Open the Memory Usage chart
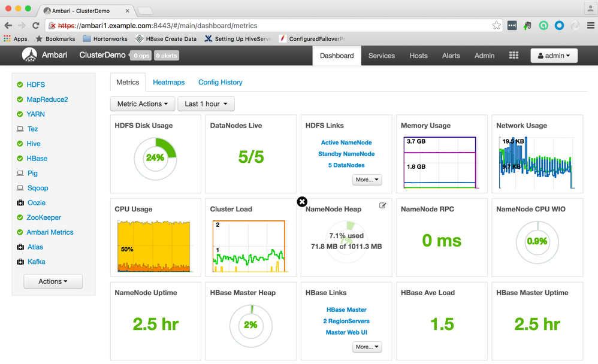Screen dimensions: 598x364 pyautogui.click(x=440, y=162)
